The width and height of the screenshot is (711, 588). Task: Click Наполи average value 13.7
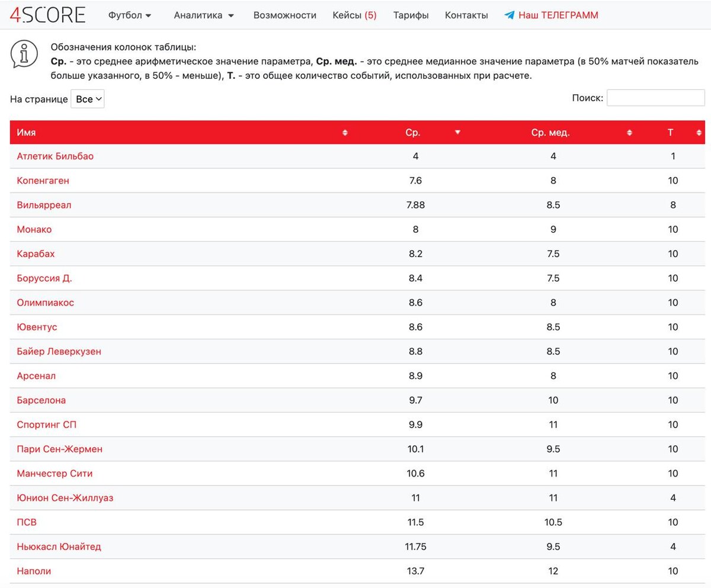coord(415,571)
